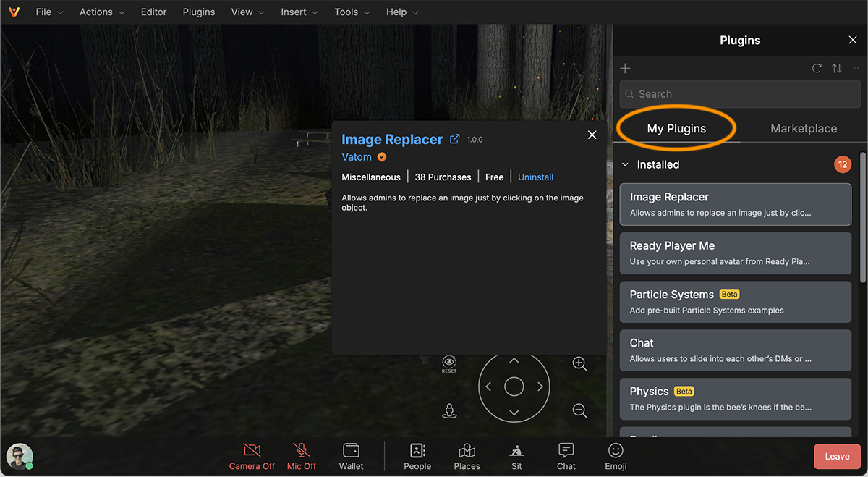The width and height of the screenshot is (868, 477).
Task: Select the Image Replacer plugin card
Action: point(736,204)
